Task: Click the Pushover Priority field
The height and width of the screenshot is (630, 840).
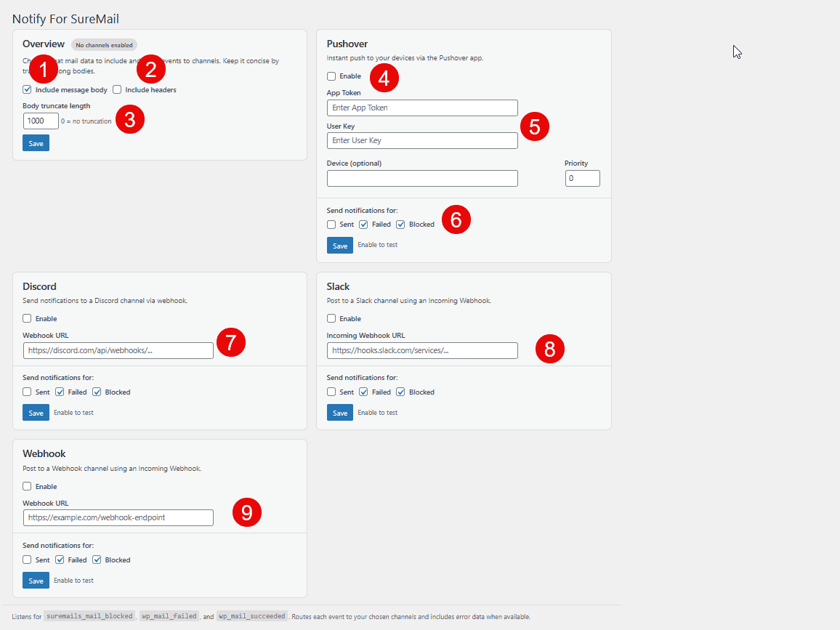Action: [x=582, y=179]
